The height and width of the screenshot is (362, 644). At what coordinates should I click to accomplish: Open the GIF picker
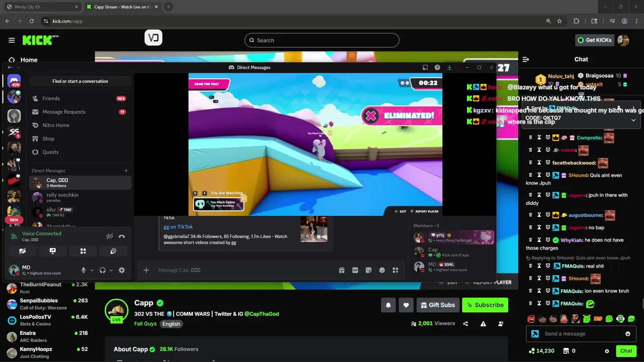[355, 270]
